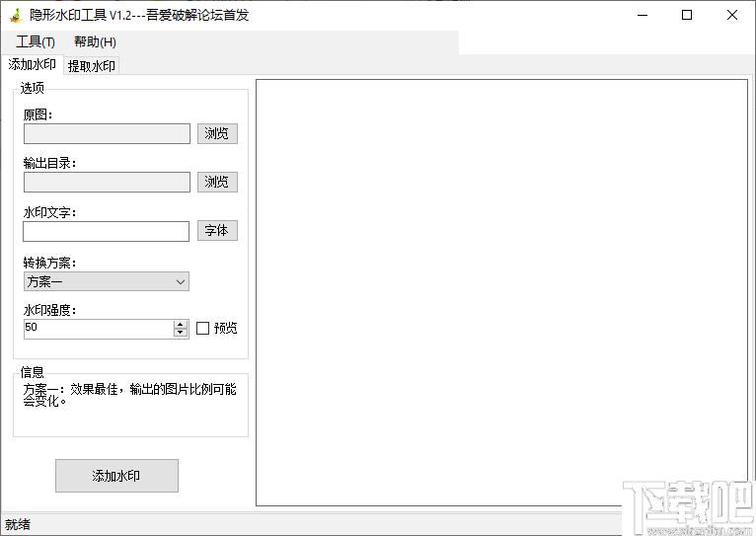Click the 水印强度 value field
Screen dimensions: 756x536
[x=99, y=329]
